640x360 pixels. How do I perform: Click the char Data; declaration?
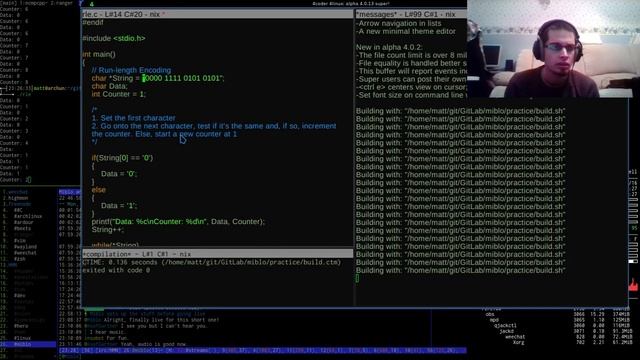110,86
